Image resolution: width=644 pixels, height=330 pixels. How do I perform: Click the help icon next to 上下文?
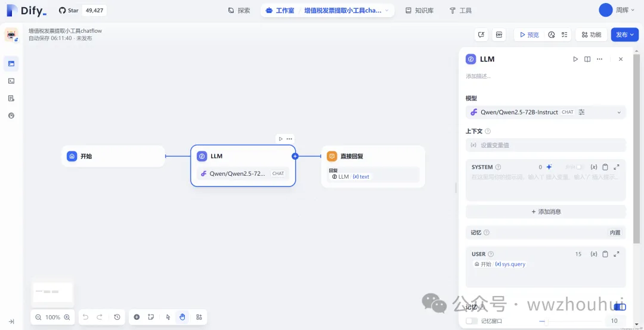pos(488,131)
